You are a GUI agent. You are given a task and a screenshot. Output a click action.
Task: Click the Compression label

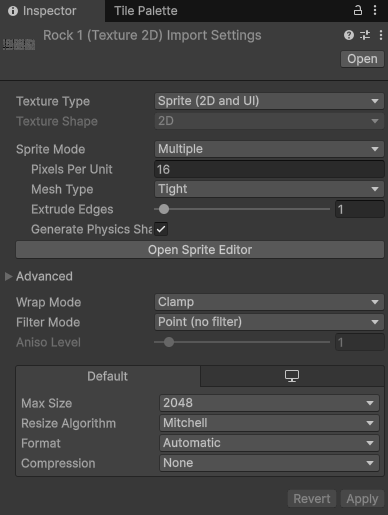(58, 463)
